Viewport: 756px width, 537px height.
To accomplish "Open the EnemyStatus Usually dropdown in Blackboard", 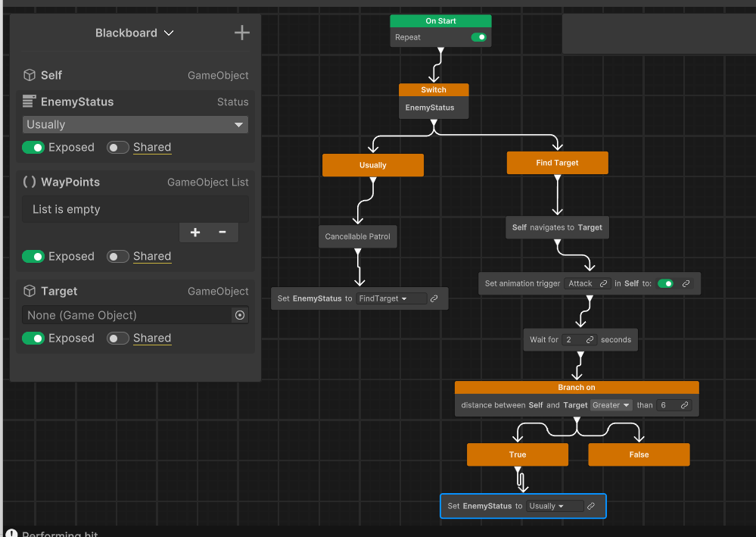I will click(x=135, y=125).
